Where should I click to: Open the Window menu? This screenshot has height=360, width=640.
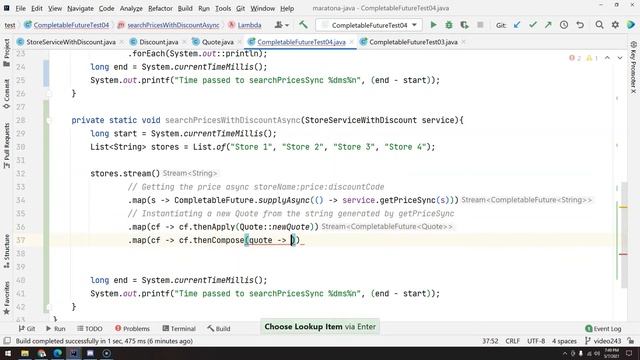click(x=262, y=8)
